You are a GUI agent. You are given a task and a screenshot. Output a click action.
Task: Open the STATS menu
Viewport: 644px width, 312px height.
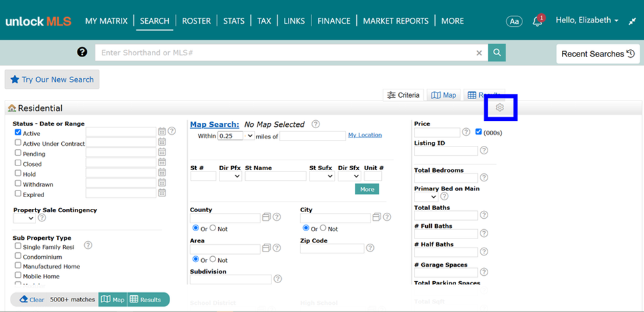click(234, 21)
